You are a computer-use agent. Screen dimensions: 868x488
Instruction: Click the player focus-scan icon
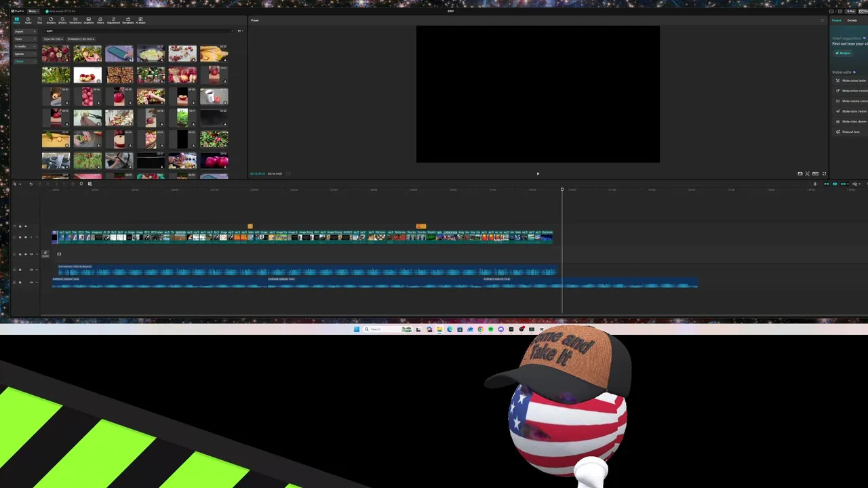[808, 174]
